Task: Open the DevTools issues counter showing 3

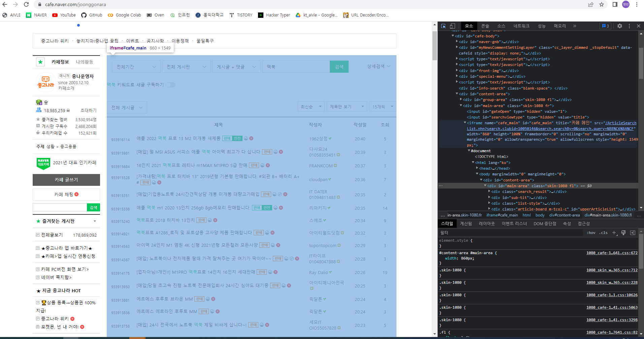Action: tap(605, 26)
